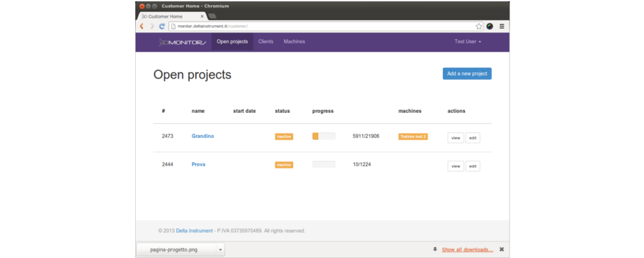
Task: Click Show all downloads link
Action: coord(468,250)
